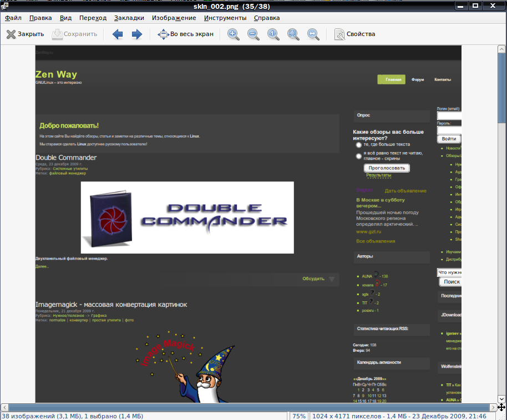Click the Форум tab on the Zen Way page
Screen dimensions: 507x420
tap(418, 79)
